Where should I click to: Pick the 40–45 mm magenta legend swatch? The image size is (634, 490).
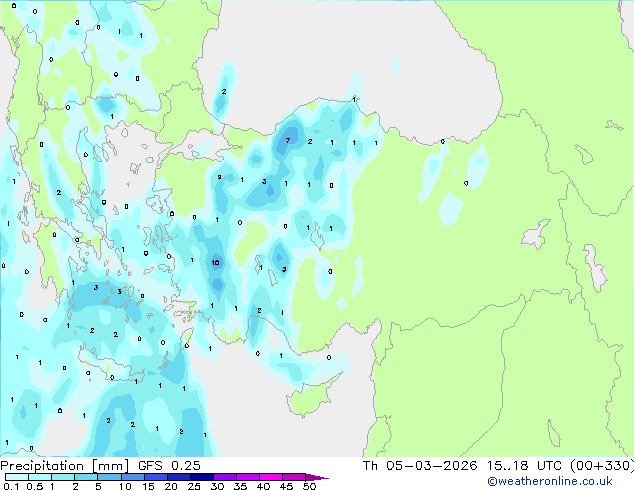[x=271, y=477]
